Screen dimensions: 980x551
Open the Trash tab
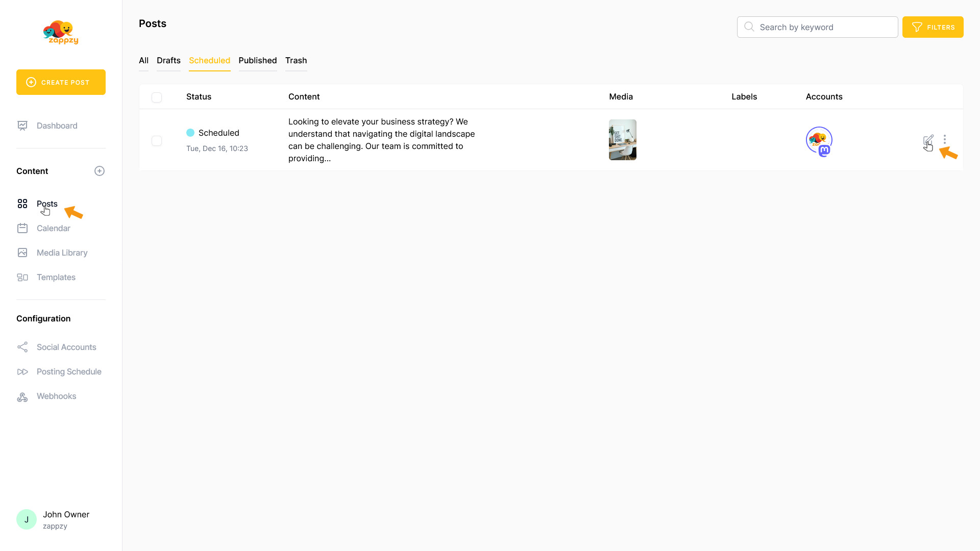296,60
